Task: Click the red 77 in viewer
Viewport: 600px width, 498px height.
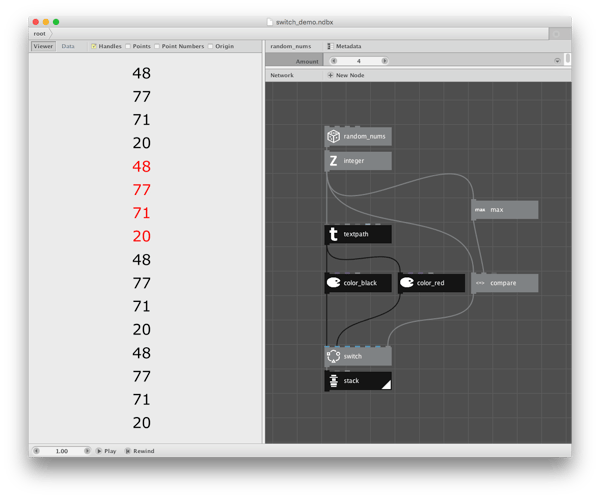Action: (x=142, y=190)
